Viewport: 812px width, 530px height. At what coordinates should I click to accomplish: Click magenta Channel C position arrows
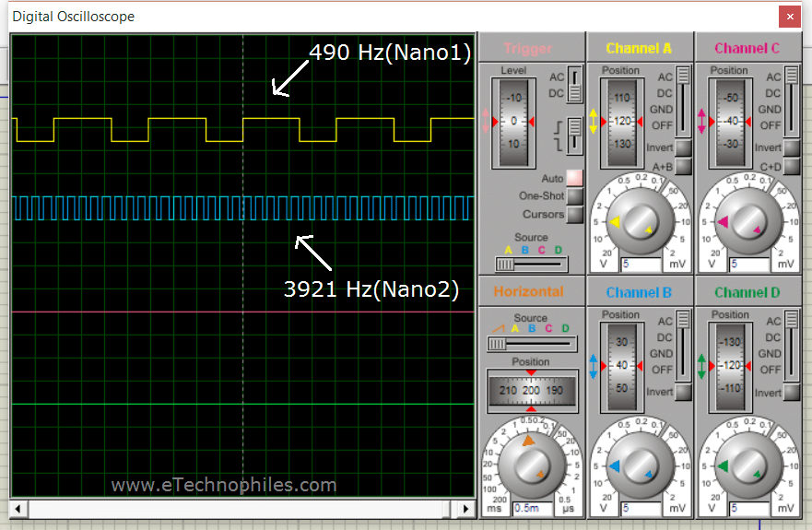[x=701, y=122]
